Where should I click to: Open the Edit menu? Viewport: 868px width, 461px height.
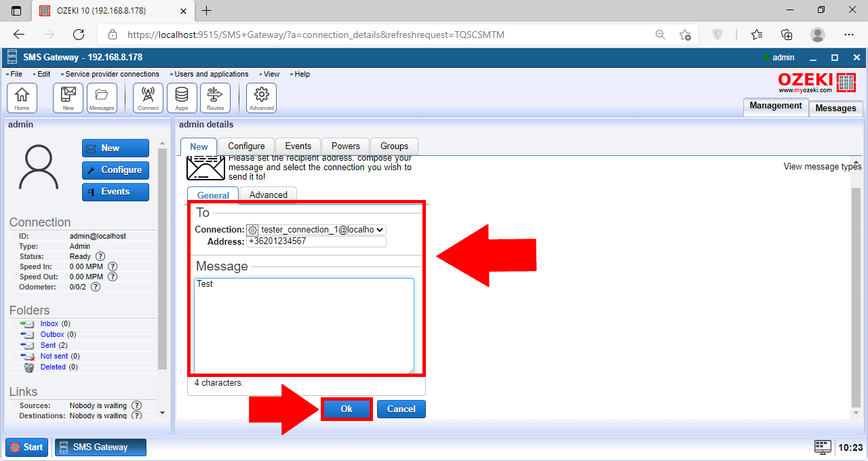coord(44,74)
